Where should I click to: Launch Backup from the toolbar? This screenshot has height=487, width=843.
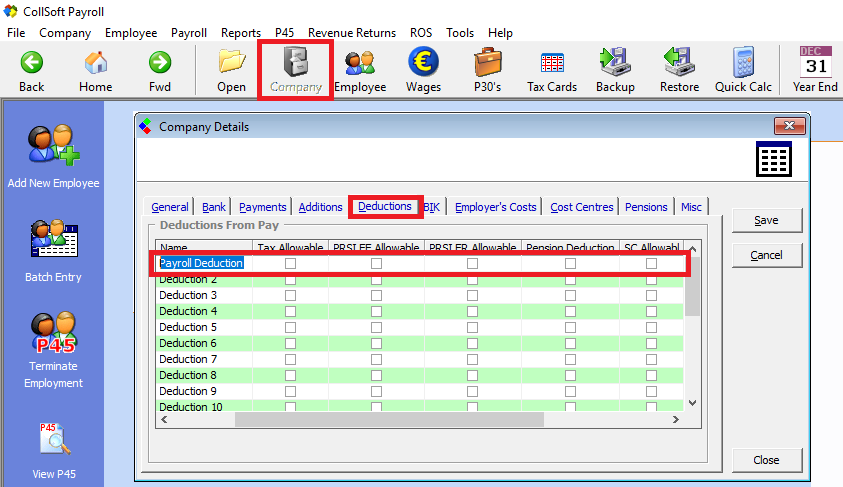(615, 62)
